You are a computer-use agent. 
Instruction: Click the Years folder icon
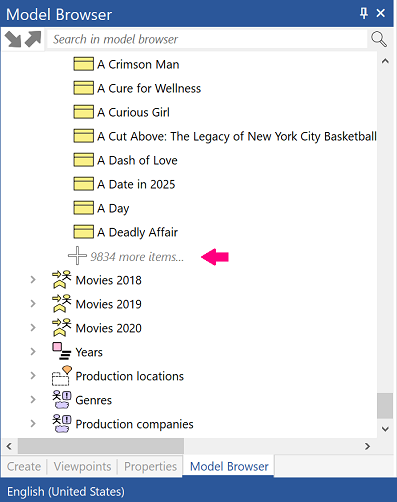point(62,352)
